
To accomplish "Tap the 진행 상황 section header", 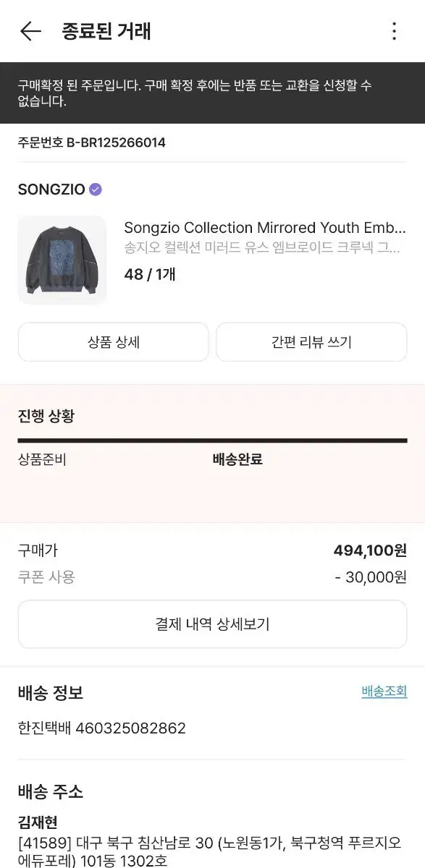I will [45, 416].
